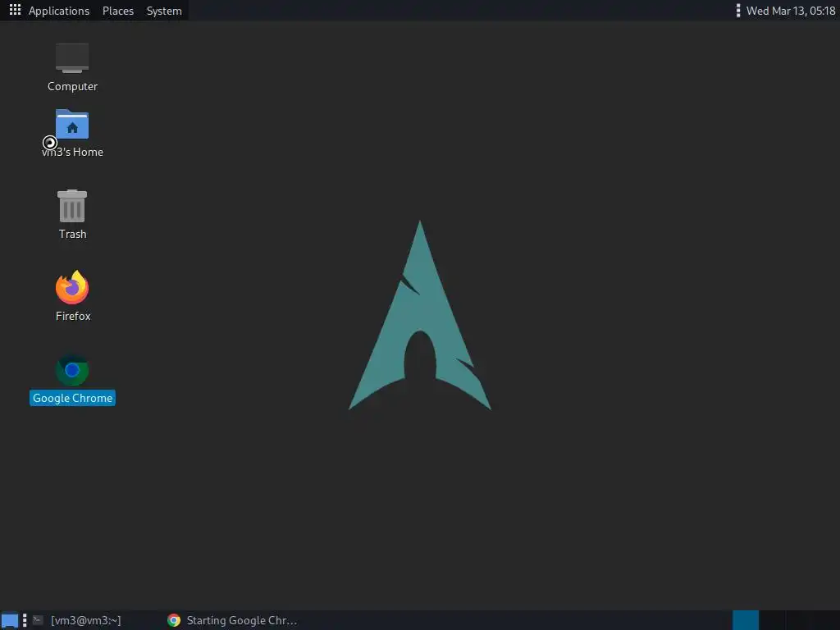Image resolution: width=840 pixels, height=630 pixels.
Task: Select the Google Chrome desktop icon
Action: (72, 370)
